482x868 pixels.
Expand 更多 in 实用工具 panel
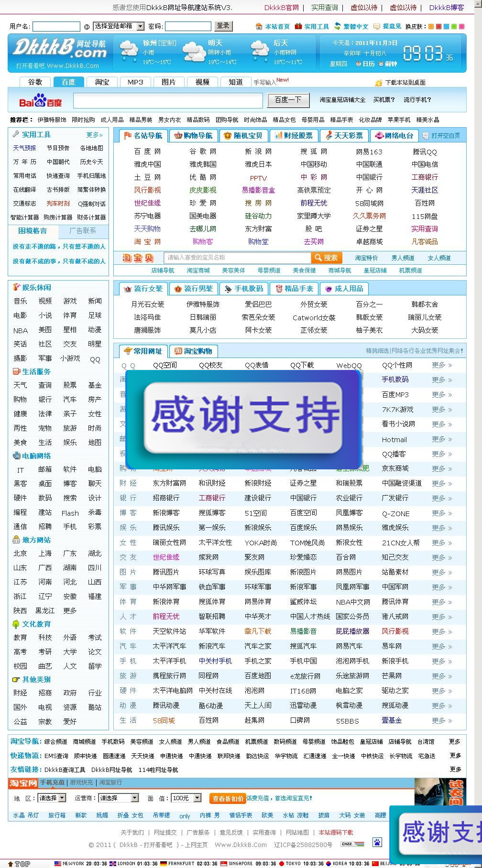94,135
